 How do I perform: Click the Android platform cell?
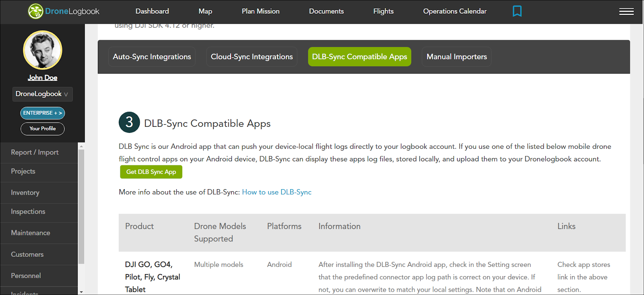[x=279, y=264]
